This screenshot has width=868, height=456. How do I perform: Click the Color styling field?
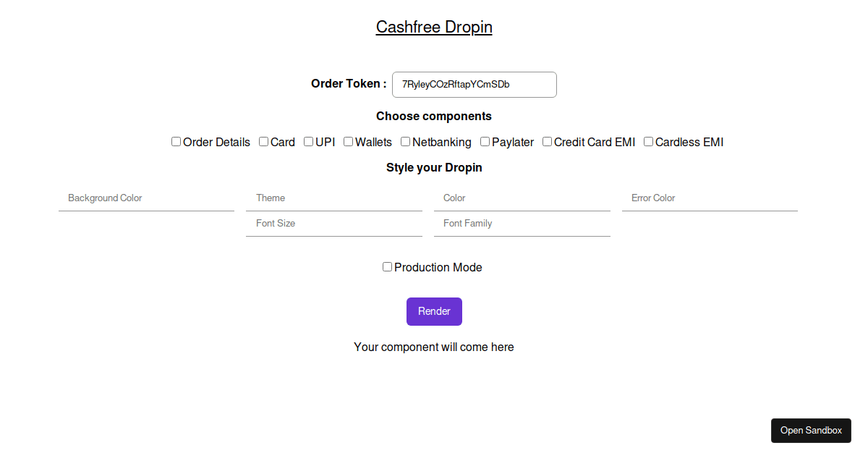[x=522, y=198]
